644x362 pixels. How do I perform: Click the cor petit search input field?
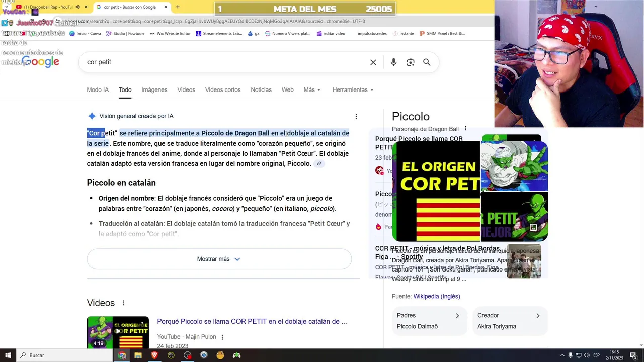click(x=226, y=62)
